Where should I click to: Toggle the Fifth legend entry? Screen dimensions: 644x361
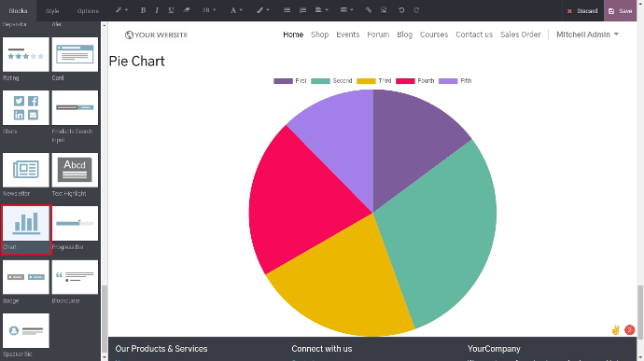pyautogui.click(x=455, y=81)
